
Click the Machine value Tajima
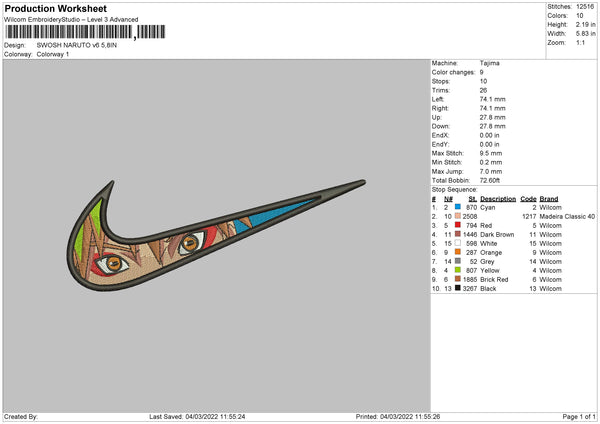coord(489,63)
